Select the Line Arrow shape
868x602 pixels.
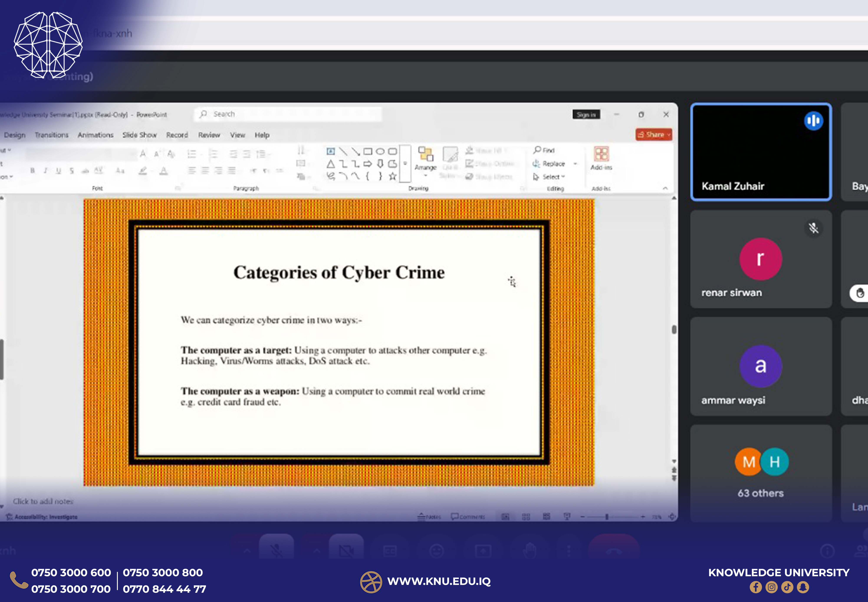pos(355,151)
